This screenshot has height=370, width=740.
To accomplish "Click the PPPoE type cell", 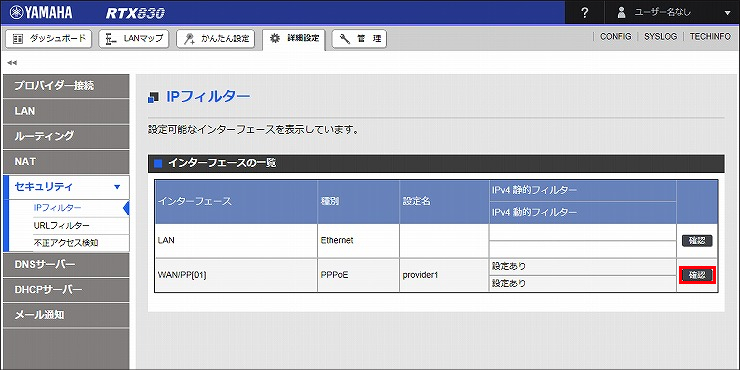I will point(358,275).
